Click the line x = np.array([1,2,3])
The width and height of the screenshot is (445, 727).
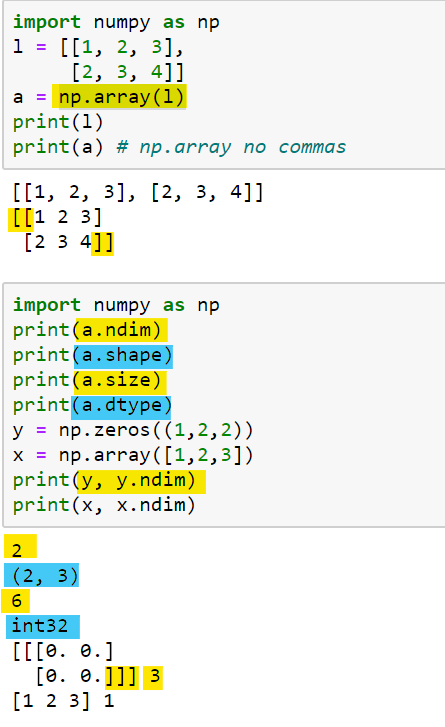(x=133, y=456)
